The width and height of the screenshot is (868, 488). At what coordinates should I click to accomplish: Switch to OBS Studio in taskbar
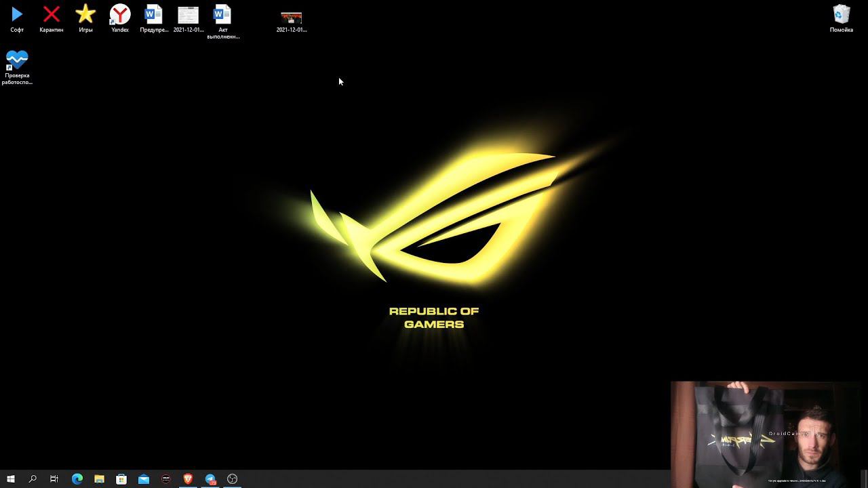click(233, 479)
